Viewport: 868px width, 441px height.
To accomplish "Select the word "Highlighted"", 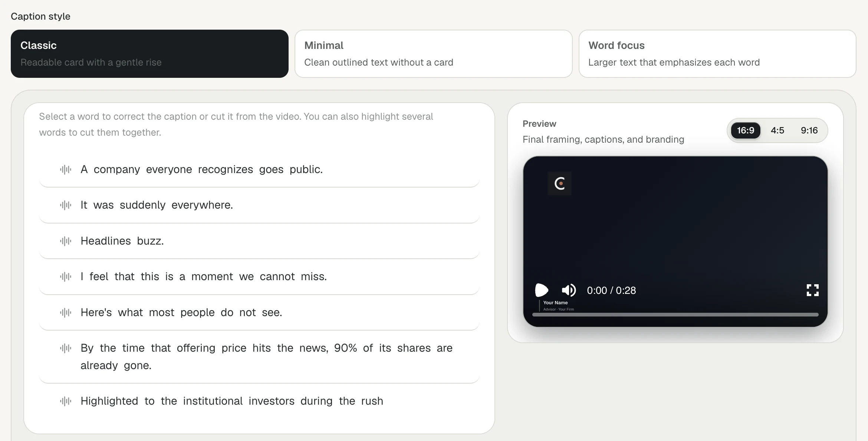I will click(x=109, y=401).
